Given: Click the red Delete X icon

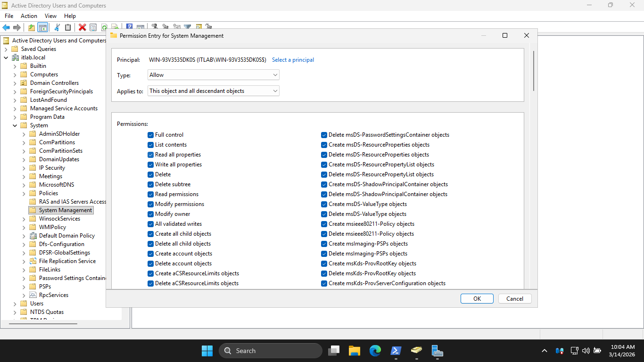Looking at the screenshot, I should click(x=83, y=27).
